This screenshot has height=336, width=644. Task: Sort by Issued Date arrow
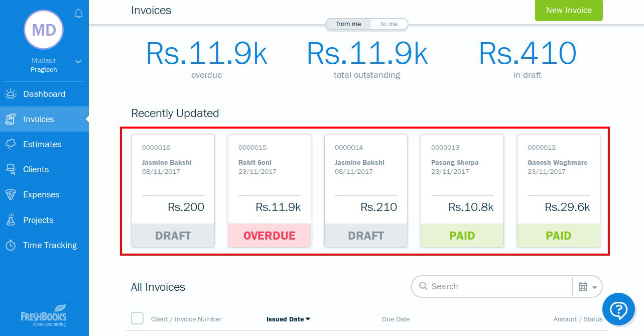308,319
